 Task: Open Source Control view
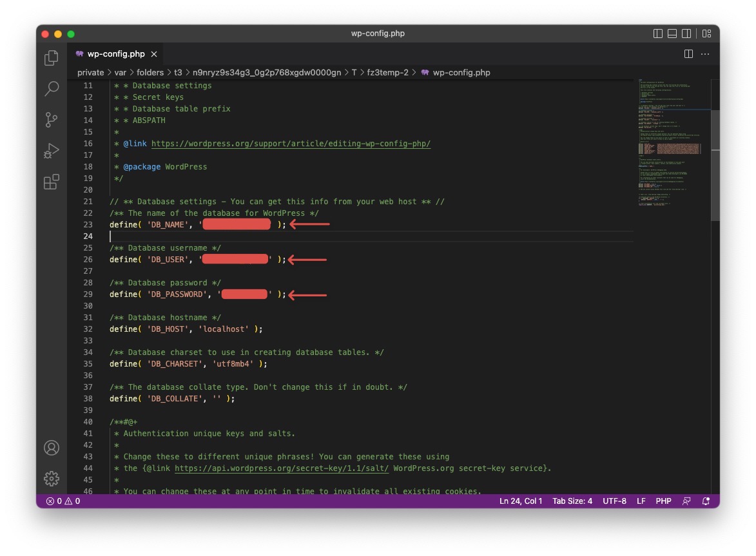(52, 119)
